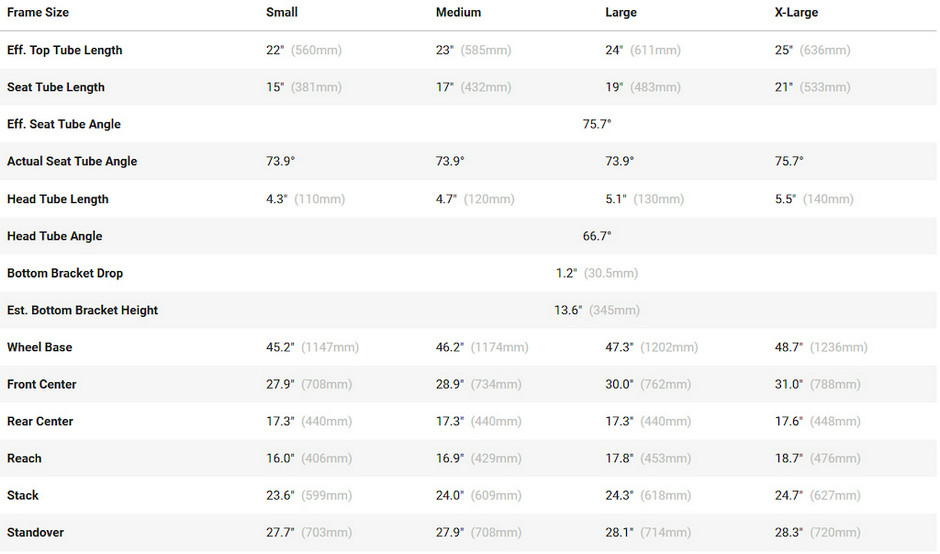Click the Reach value for Large

point(648,459)
